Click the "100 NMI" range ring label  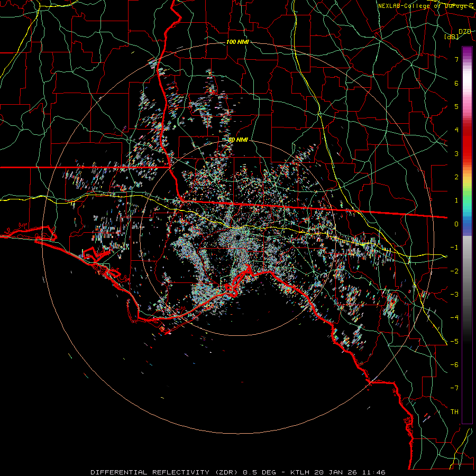click(237, 42)
